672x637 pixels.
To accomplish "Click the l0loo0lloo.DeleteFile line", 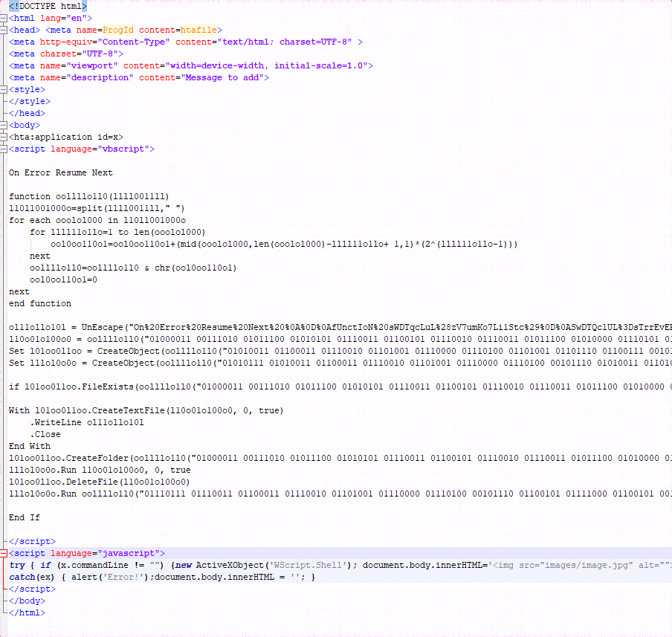I will tap(100, 482).
